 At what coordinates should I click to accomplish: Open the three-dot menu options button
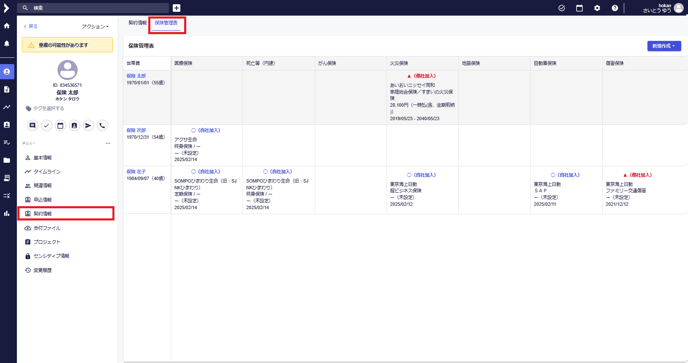point(108,144)
